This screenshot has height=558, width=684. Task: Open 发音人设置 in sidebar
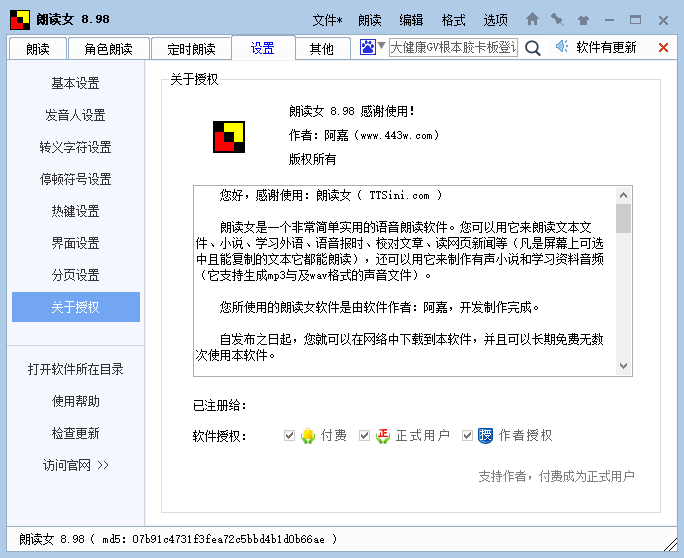[x=75, y=115]
